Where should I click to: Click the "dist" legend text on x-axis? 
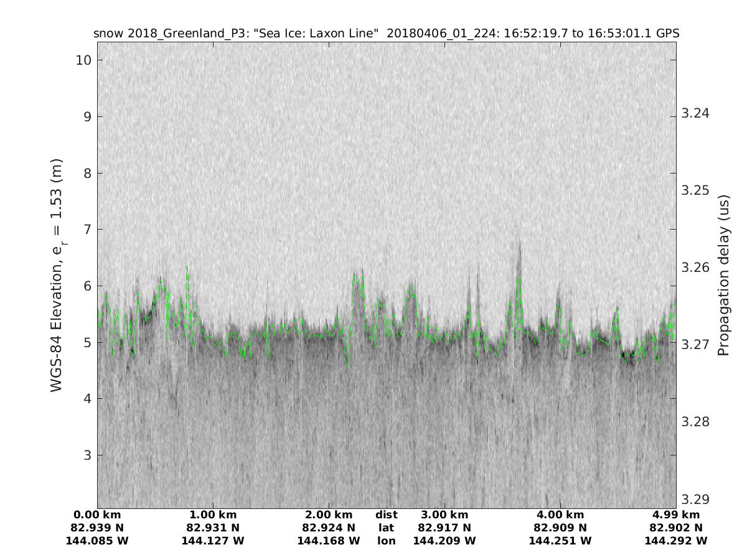coord(386,515)
